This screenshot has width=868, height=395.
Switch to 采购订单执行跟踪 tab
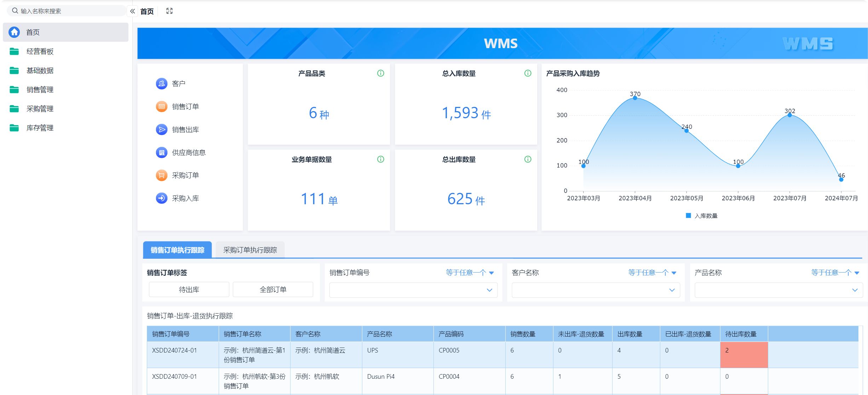[250, 250]
